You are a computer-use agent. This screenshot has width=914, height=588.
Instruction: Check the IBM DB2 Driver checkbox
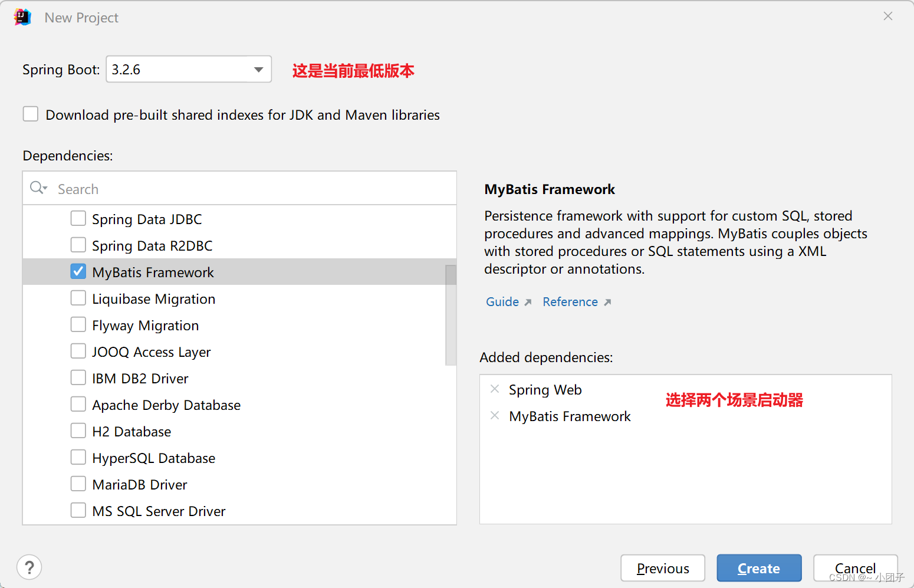[78, 377]
